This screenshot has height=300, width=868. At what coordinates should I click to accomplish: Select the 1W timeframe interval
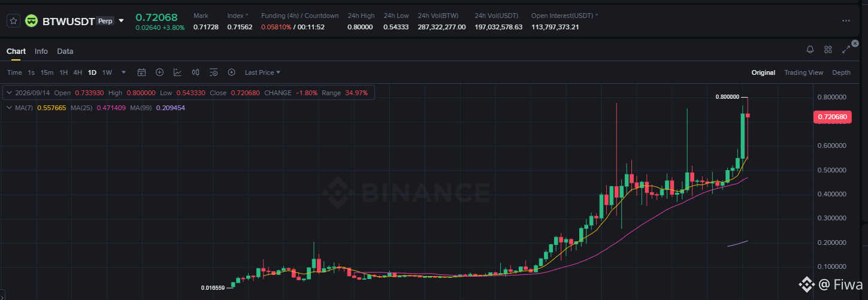coord(107,72)
